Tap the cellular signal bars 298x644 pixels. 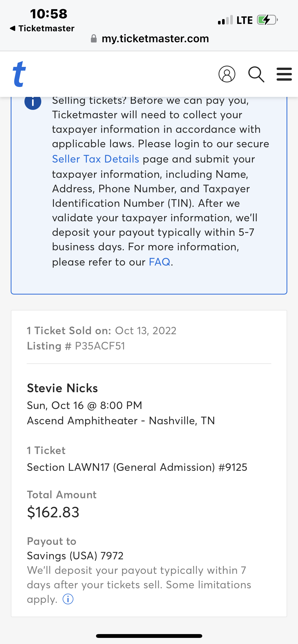pos(225,20)
